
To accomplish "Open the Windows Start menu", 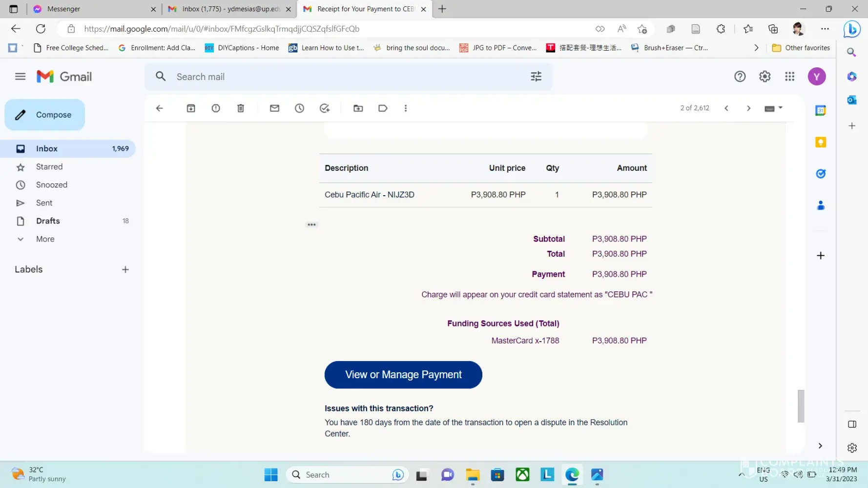I will (271, 474).
